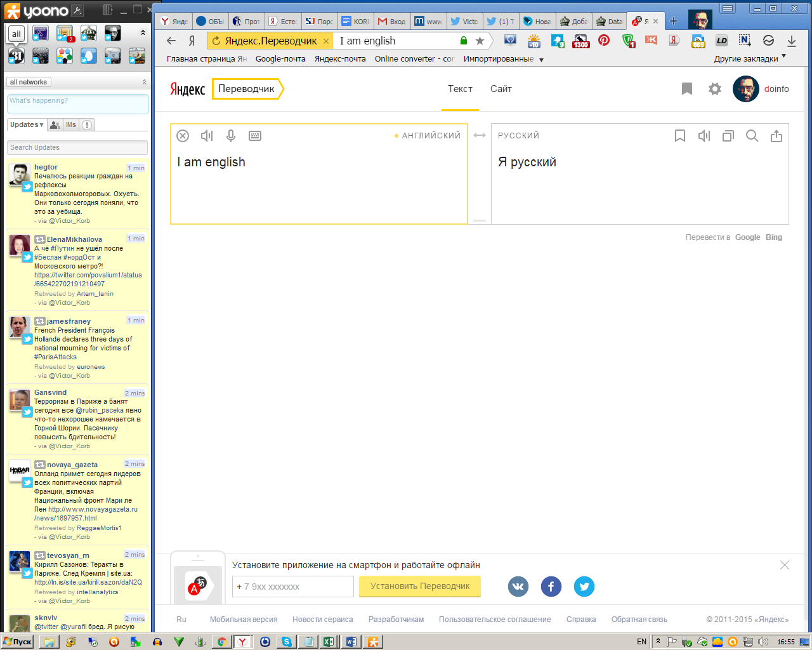Open a new browser tab

tap(674, 21)
